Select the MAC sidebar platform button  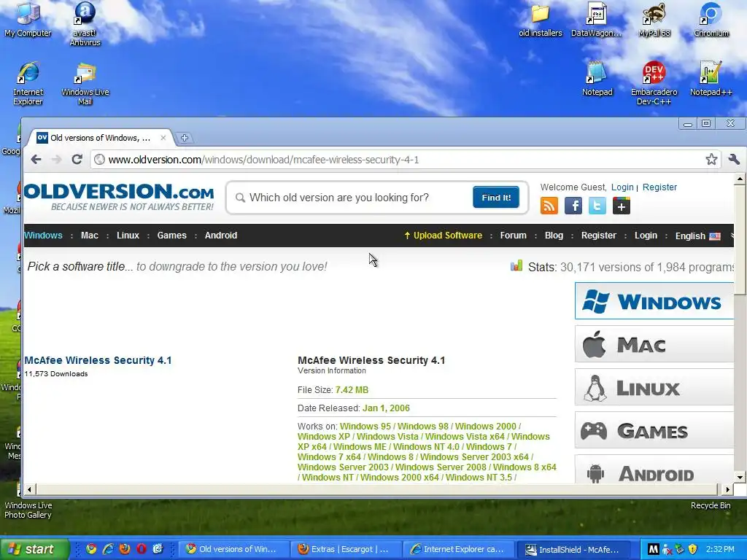[654, 344]
